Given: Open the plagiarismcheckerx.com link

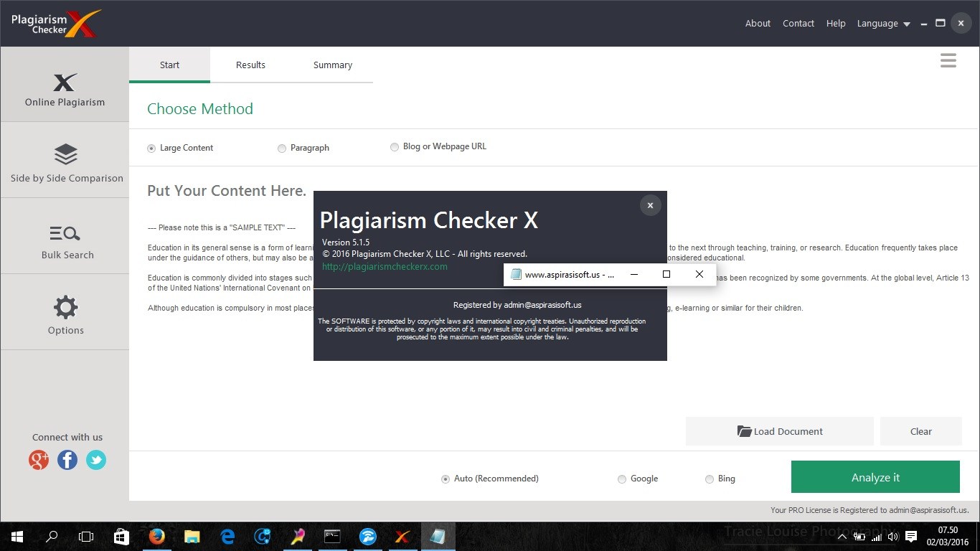Looking at the screenshot, I should [x=385, y=267].
